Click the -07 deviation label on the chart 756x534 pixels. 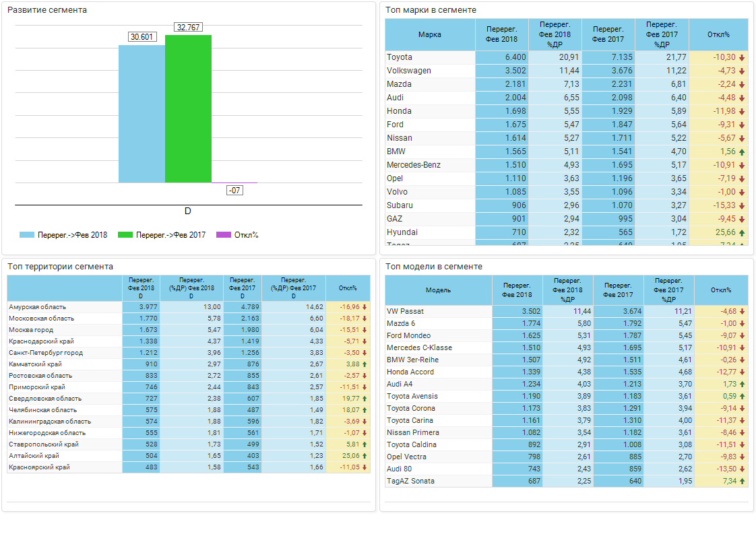point(234,191)
